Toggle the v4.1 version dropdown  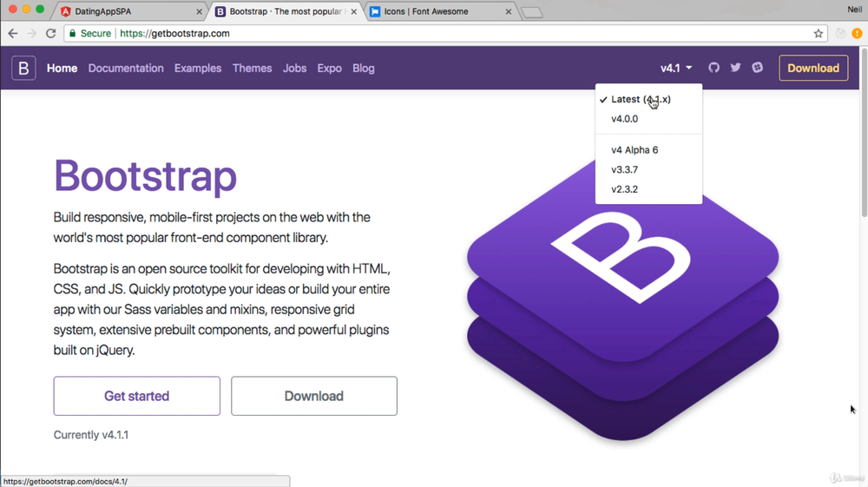click(x=676, y=68)
